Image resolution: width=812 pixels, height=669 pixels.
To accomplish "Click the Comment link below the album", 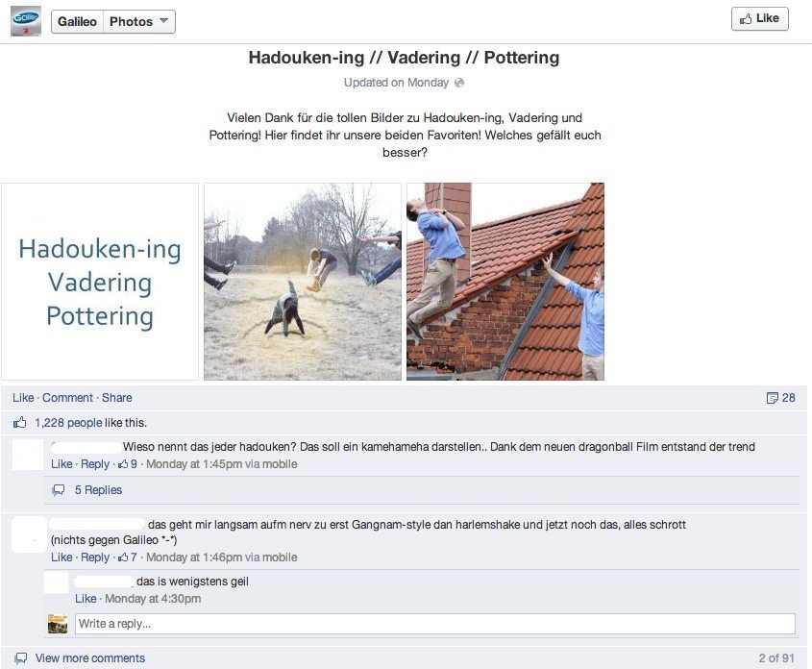I will pos(67,398).
